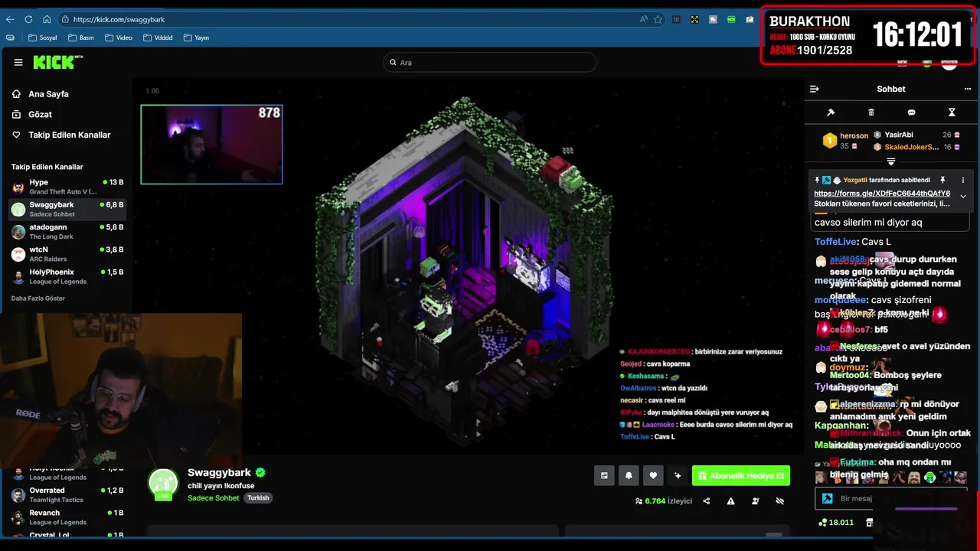Click browser back arrow

(10, 19)
